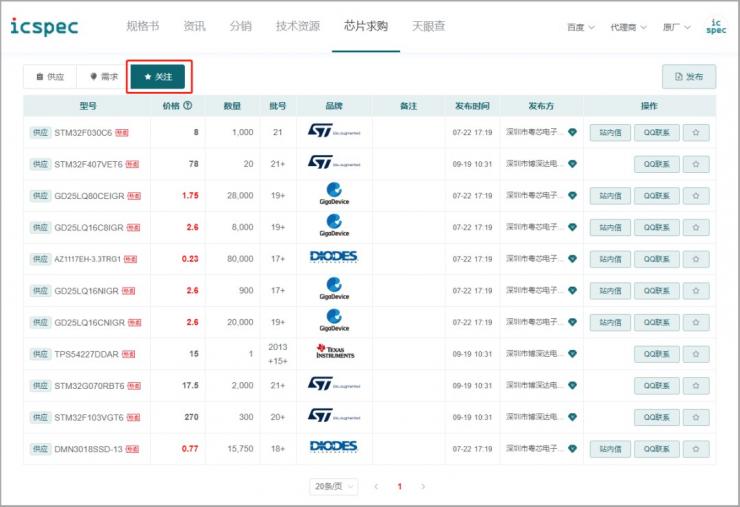Screen dimensions: 740x507
Task: Click the GigaDevice logo in GD25LQ80CEIGR row
Action: 334,195
